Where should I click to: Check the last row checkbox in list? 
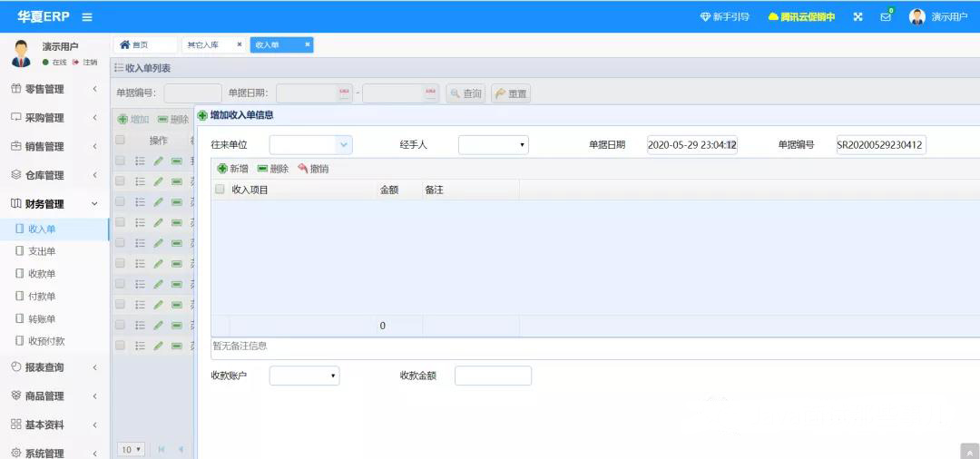(x=120, y=345)
